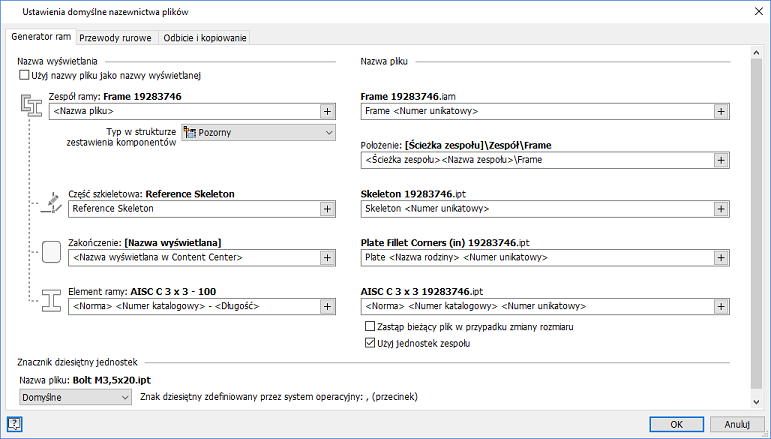Click plus button for the location path field
This screenshot has height=439, width=771.
point(720,160)
